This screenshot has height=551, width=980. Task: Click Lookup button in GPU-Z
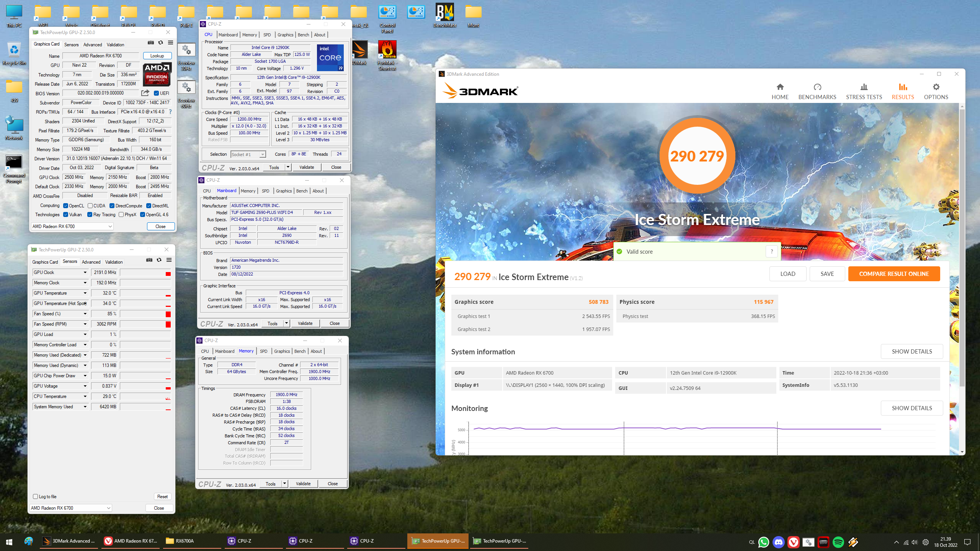(157, 56)
